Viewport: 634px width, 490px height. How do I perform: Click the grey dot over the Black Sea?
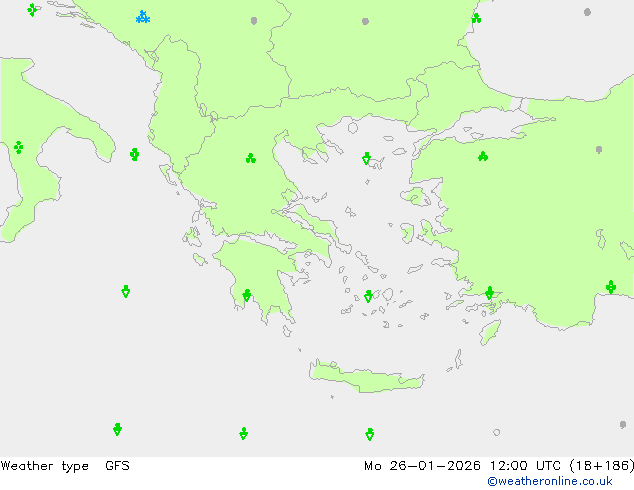(588, 12)
